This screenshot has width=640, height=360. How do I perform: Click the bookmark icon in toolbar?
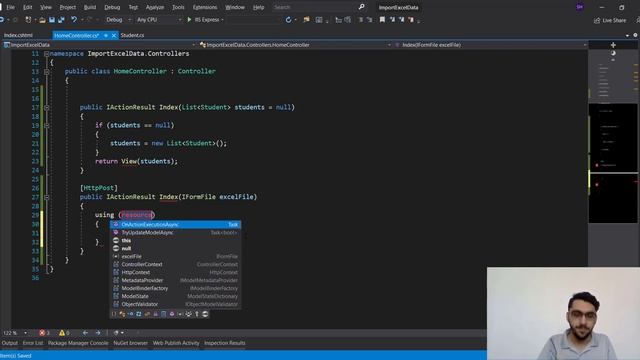point(382,20)
